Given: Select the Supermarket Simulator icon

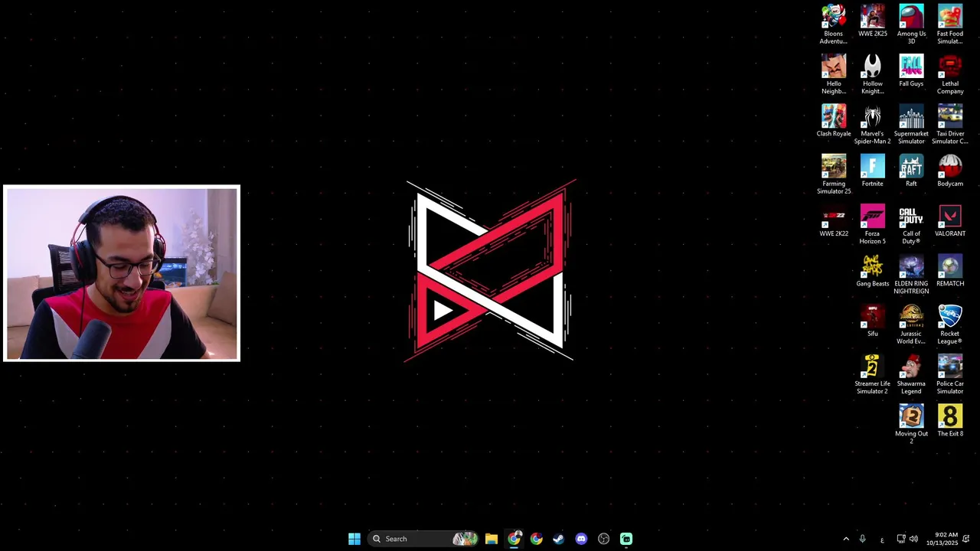Looking at the screenshot, I should click(911, 124).
